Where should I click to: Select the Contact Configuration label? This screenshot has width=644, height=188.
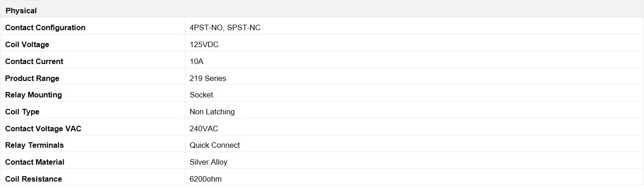[x=45, y=27]
